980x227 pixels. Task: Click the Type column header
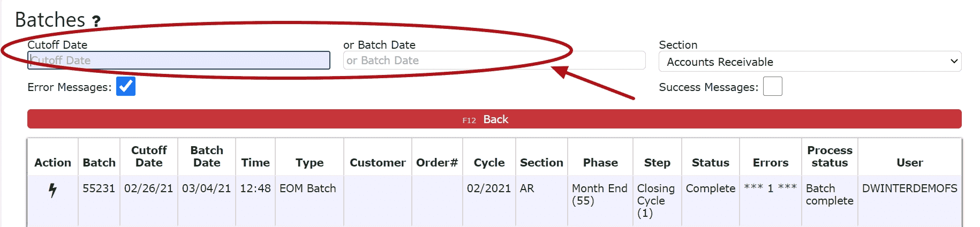click(x=310, y=163)
